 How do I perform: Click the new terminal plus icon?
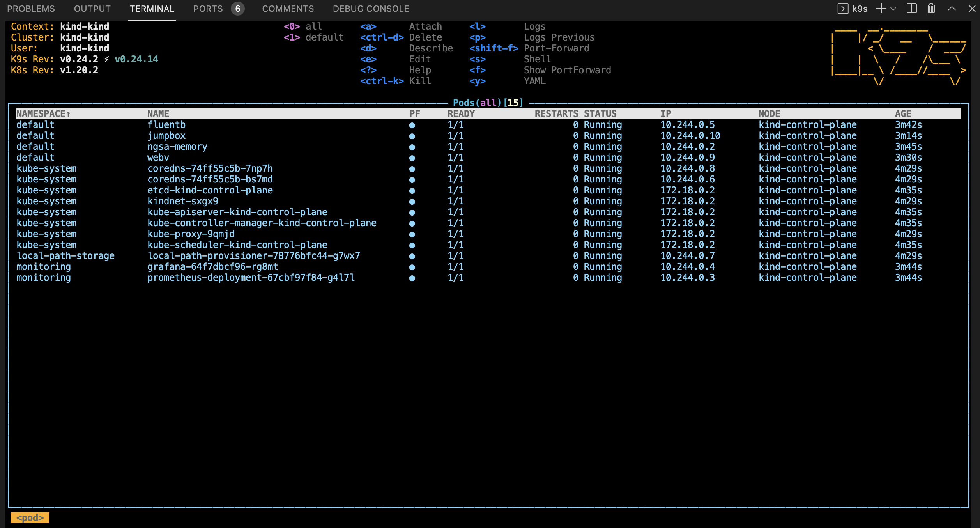[881, 9]
